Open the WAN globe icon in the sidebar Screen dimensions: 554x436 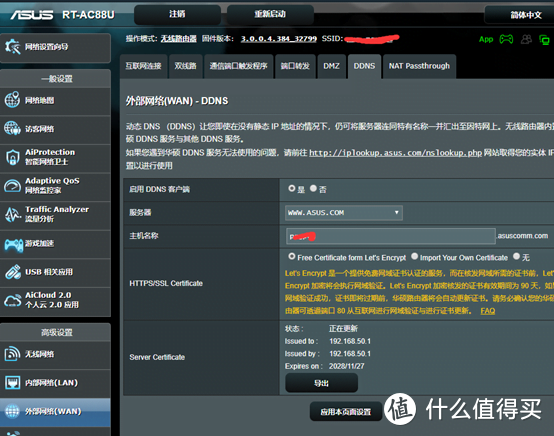[12, 411]
